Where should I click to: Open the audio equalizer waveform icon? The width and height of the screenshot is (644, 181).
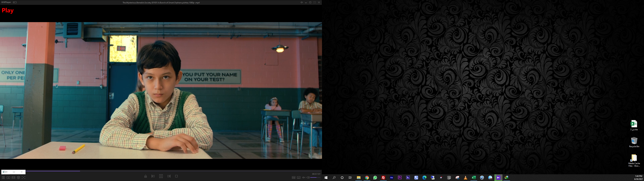coord(304,177)
